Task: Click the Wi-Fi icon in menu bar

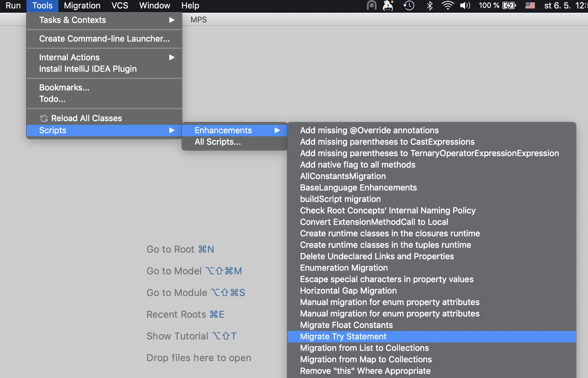Action: pos(447,5)
